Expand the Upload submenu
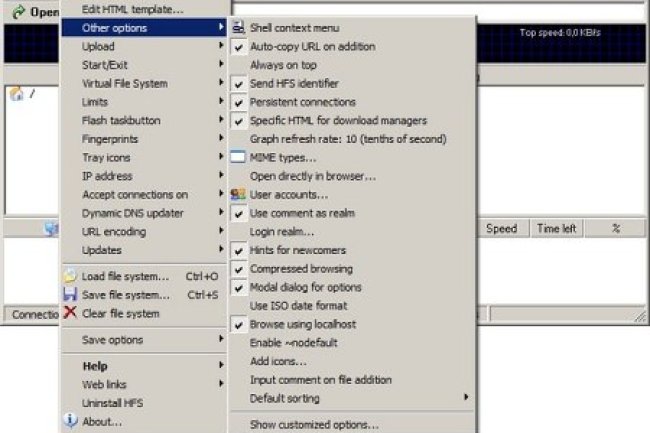The image size is (650, 433). tap(144, 46)
